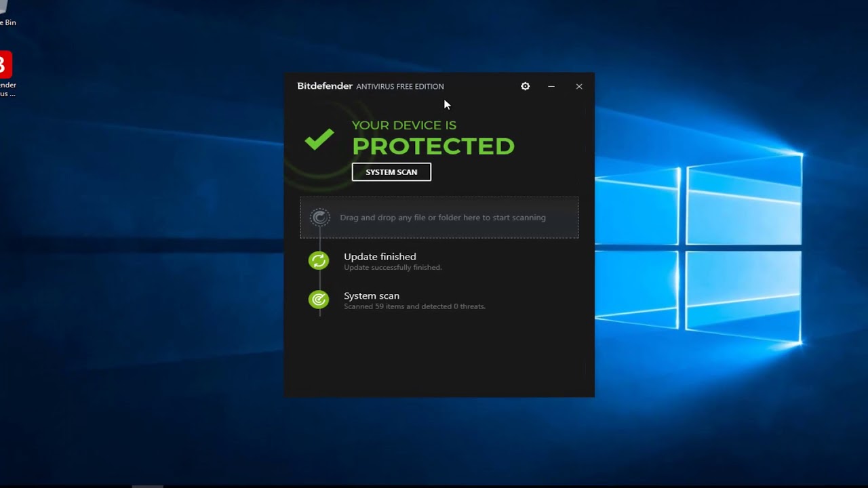Click 'Scanned 59 items' result details
The height and width of the screenshot is (488, 868).
tap(414, 306)
